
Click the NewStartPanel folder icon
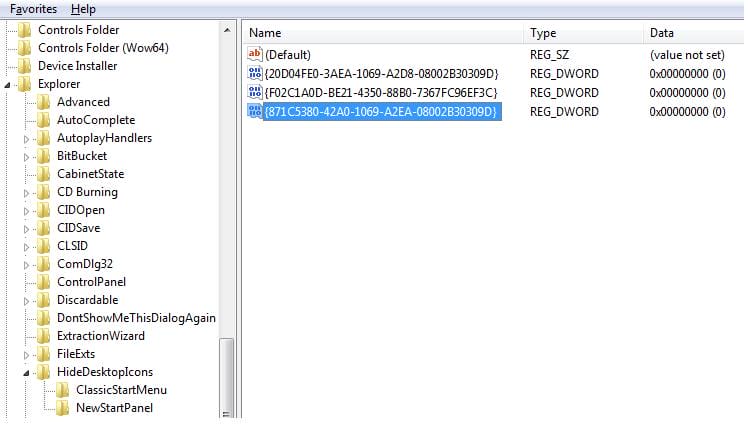coord(63,408)
